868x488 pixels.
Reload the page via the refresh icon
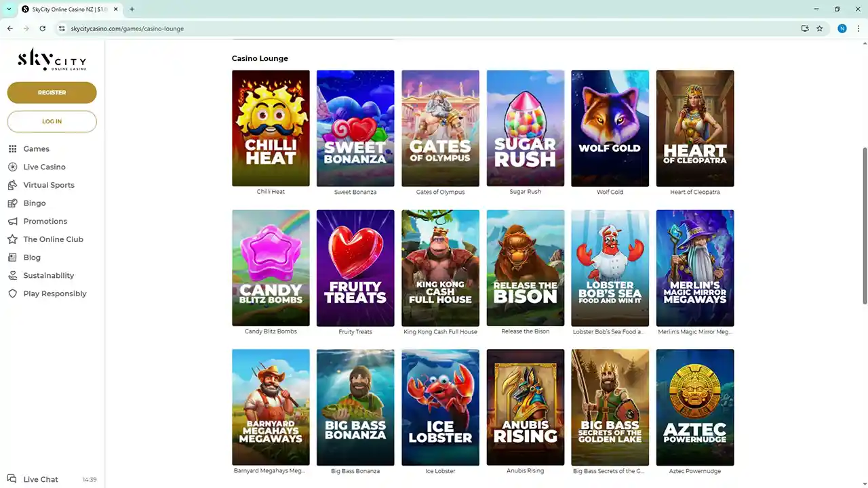tap(43, 28)
